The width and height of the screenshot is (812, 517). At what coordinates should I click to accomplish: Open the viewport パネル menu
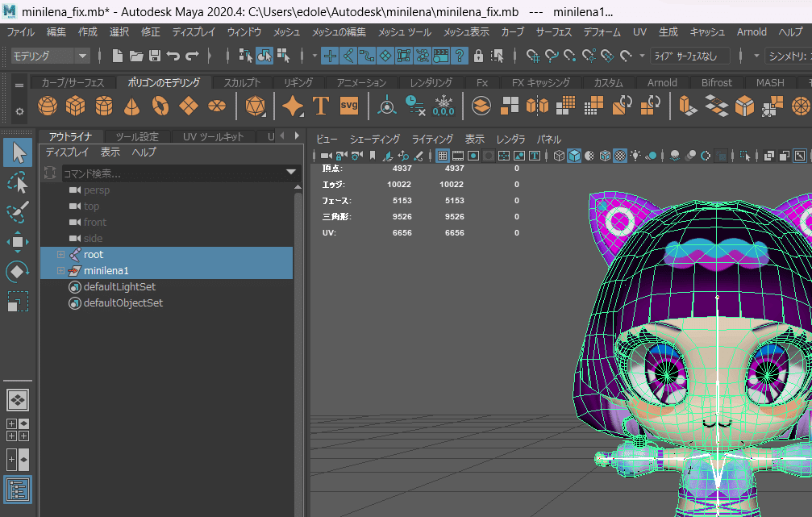[548, 139]
